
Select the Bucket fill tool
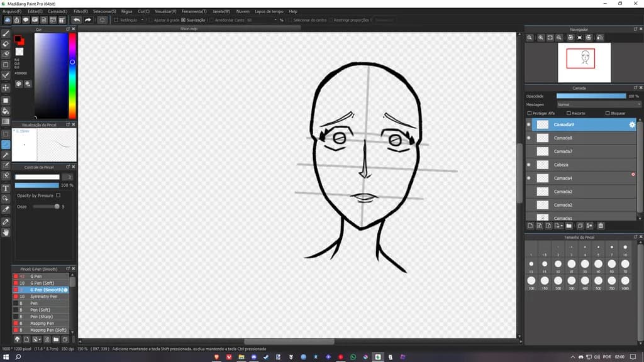point(6,111)
